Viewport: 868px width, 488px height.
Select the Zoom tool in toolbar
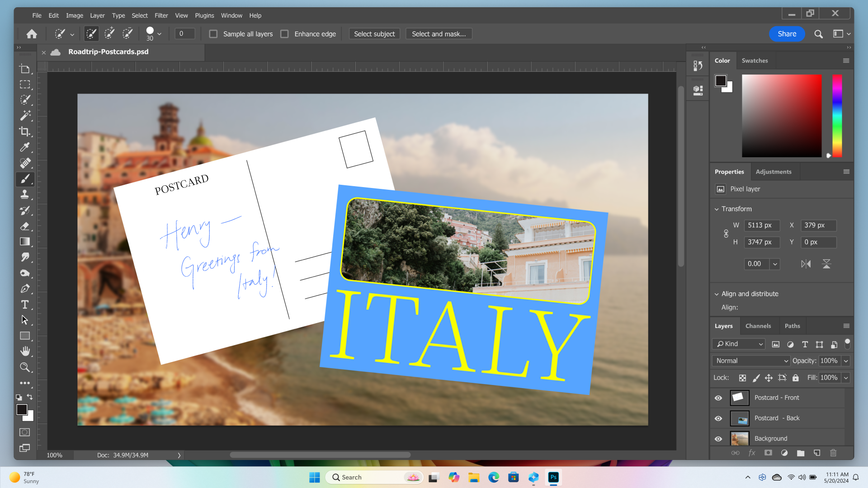point(25,367)
